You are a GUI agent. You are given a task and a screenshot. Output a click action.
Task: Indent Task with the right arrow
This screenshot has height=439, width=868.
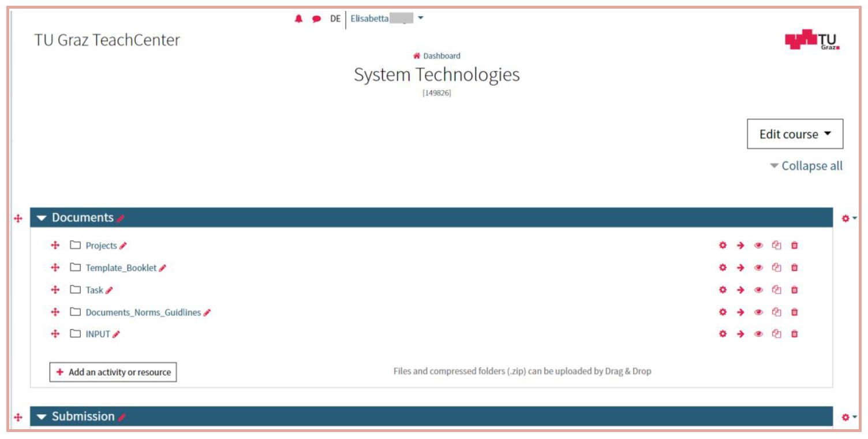tap(740, 290)
